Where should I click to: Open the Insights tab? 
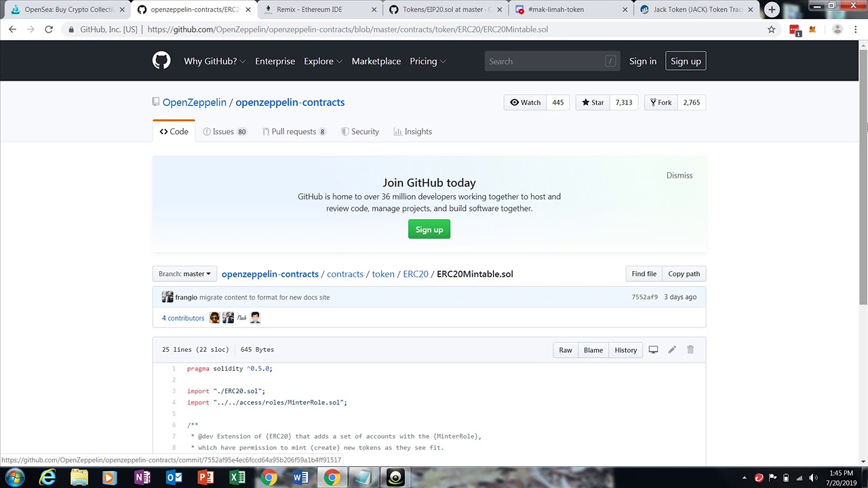tap(412, 131)
